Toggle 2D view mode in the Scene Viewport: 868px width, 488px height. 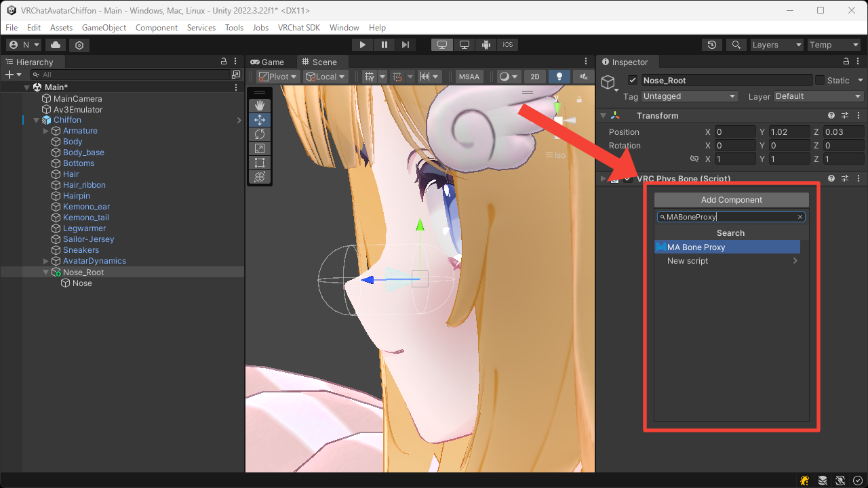(534, 76)
